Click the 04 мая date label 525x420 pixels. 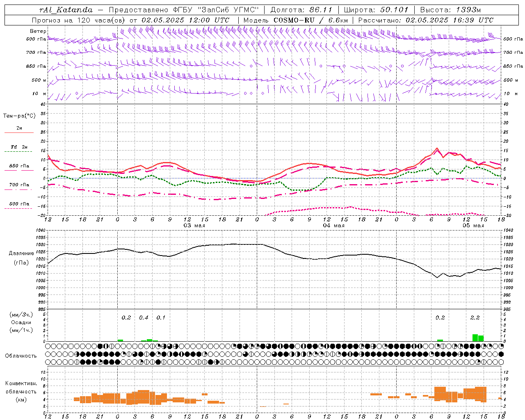pos(334,226)
